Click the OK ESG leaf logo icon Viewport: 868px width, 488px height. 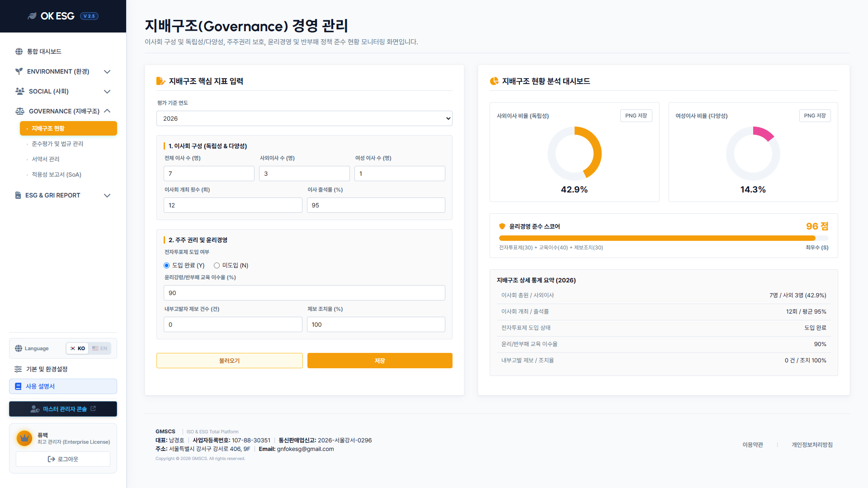coord(32,16)
